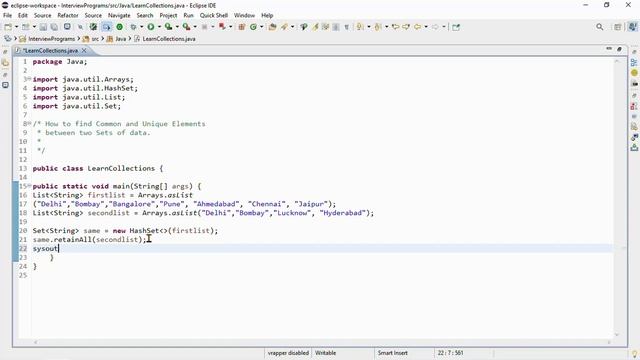Toggle Block Selection mode icon
The image size is (640, 360).
coord(336,27)
